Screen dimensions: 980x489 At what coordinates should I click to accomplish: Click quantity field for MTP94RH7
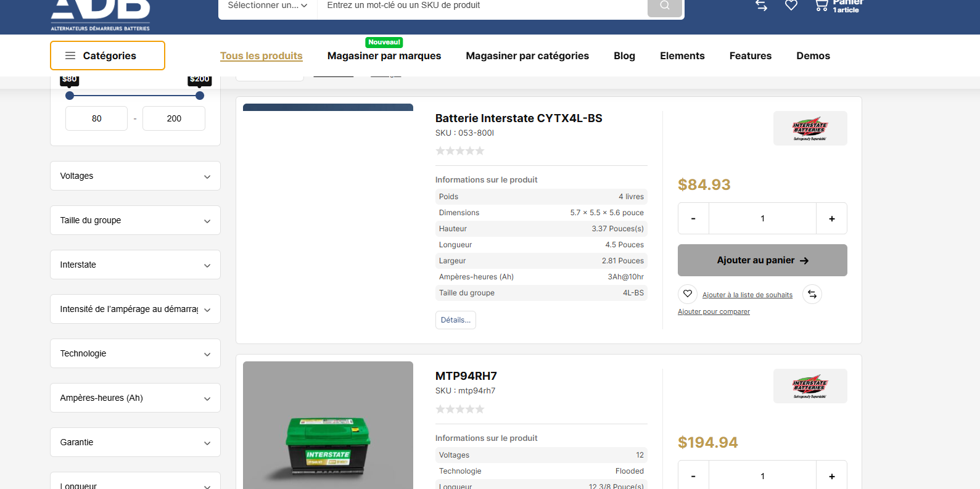pos(762,476)
